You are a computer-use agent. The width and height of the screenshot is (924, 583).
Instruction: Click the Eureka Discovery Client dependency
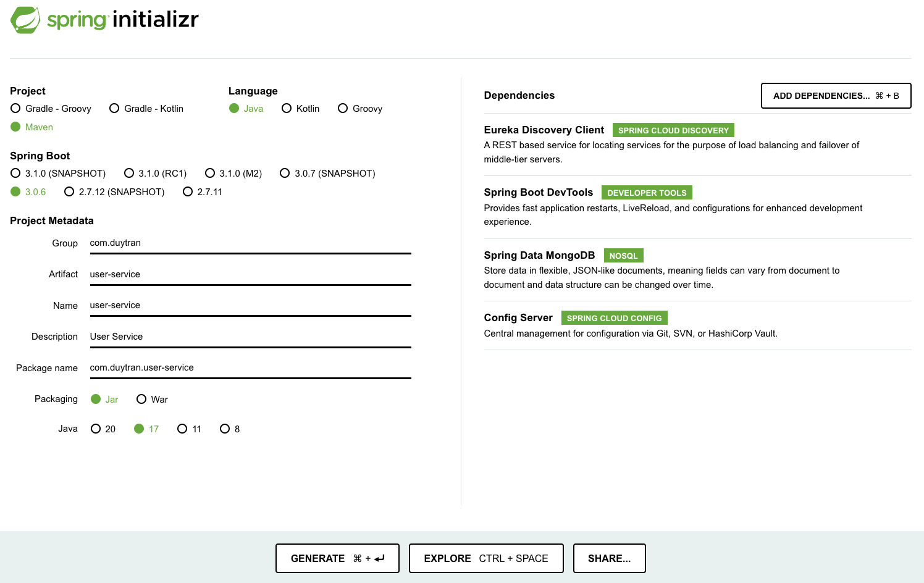(544, 130)
